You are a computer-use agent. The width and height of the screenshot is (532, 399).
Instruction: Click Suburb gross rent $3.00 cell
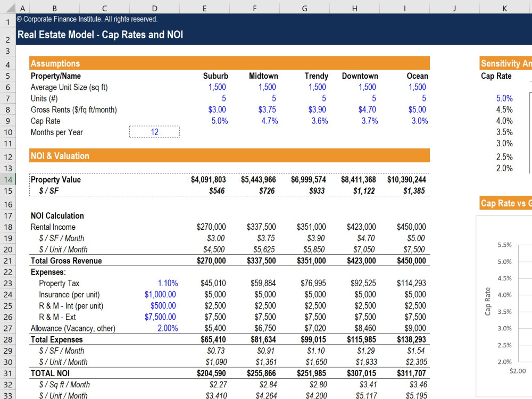(217, 110)
